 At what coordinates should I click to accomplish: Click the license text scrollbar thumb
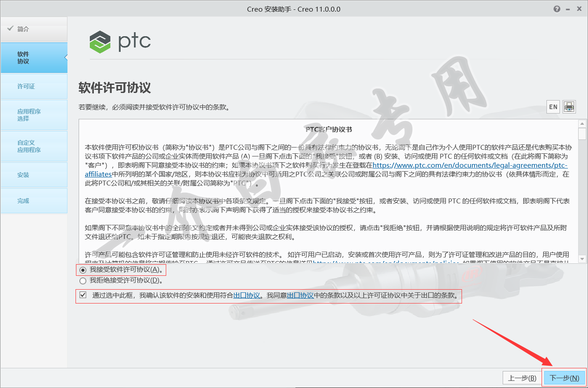(582, 134)
